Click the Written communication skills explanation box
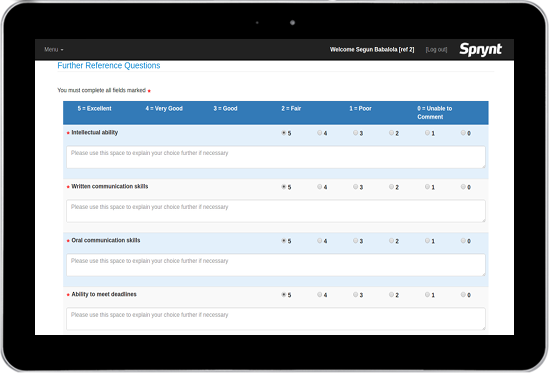 [x=276, y=211]
